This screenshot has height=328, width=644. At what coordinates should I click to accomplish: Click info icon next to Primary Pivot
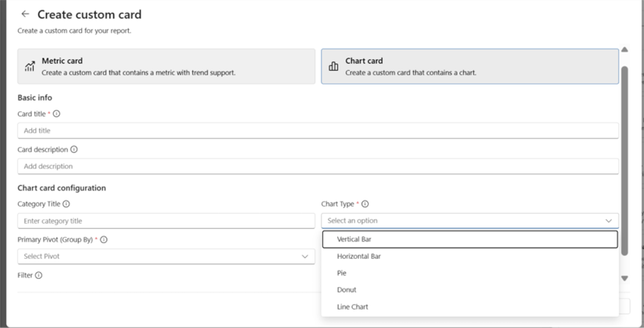point(104,239)
